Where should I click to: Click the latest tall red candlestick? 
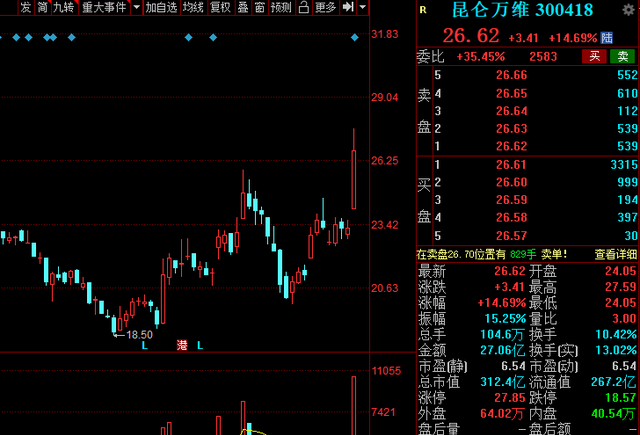coord(354,180)
